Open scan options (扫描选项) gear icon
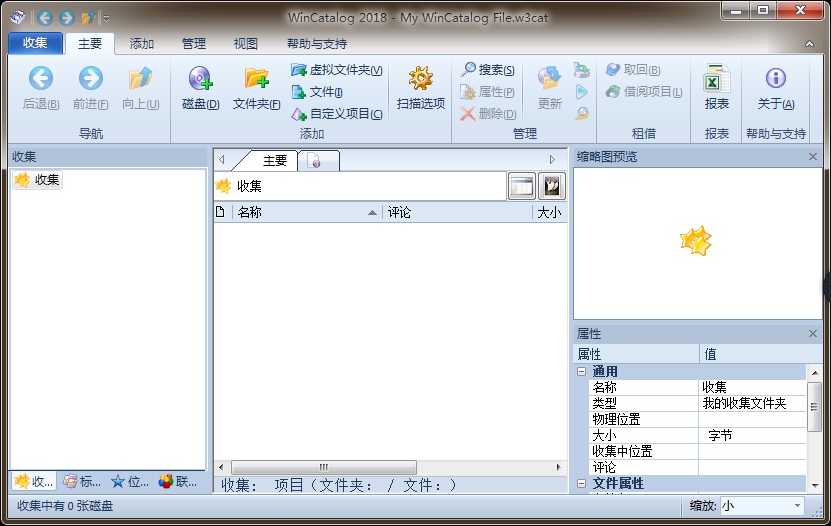 click(421, 79)
